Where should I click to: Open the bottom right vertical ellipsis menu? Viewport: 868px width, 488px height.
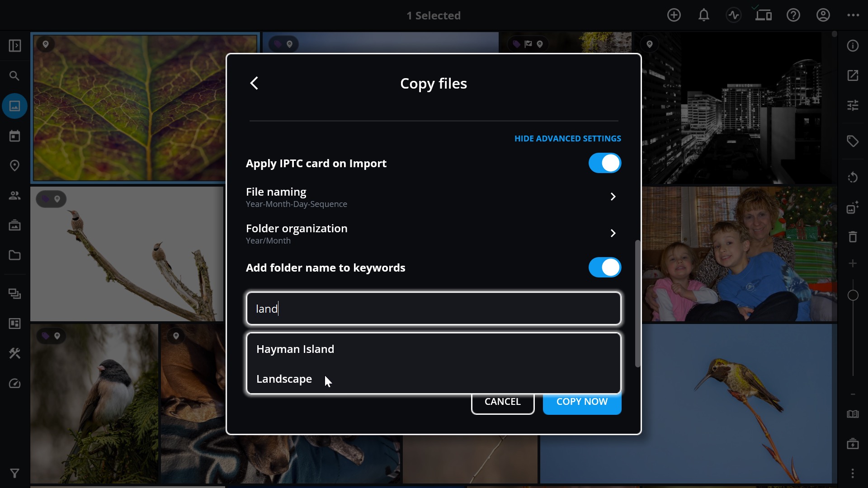point(853,473)
